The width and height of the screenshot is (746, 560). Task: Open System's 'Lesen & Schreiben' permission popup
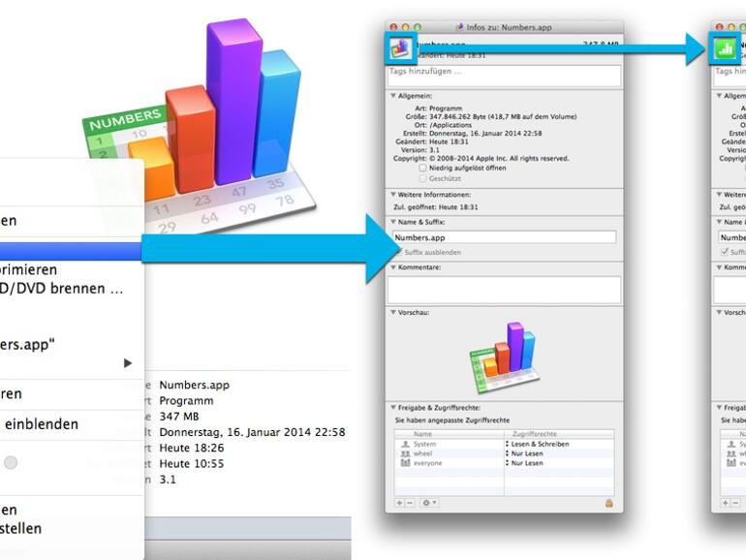[x=537, y=444]
